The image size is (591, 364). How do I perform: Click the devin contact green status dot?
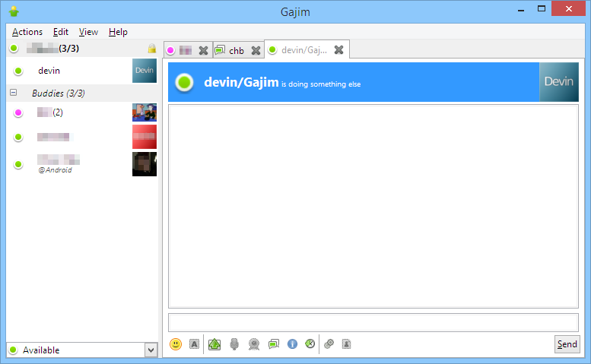17,71
